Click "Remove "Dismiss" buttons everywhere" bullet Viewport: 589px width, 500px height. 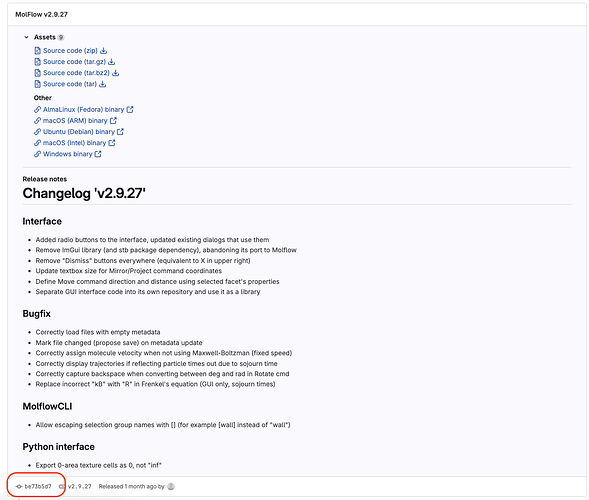(x=143, y=261)
